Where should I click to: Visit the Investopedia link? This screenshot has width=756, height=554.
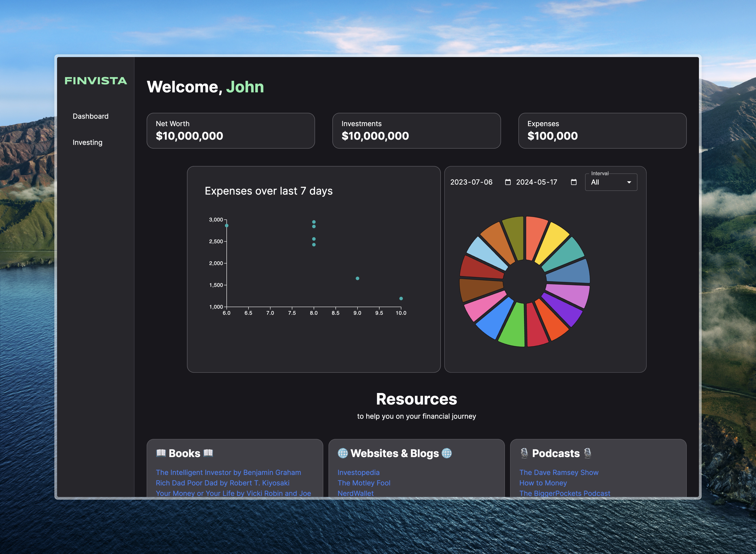coord(358,472)
